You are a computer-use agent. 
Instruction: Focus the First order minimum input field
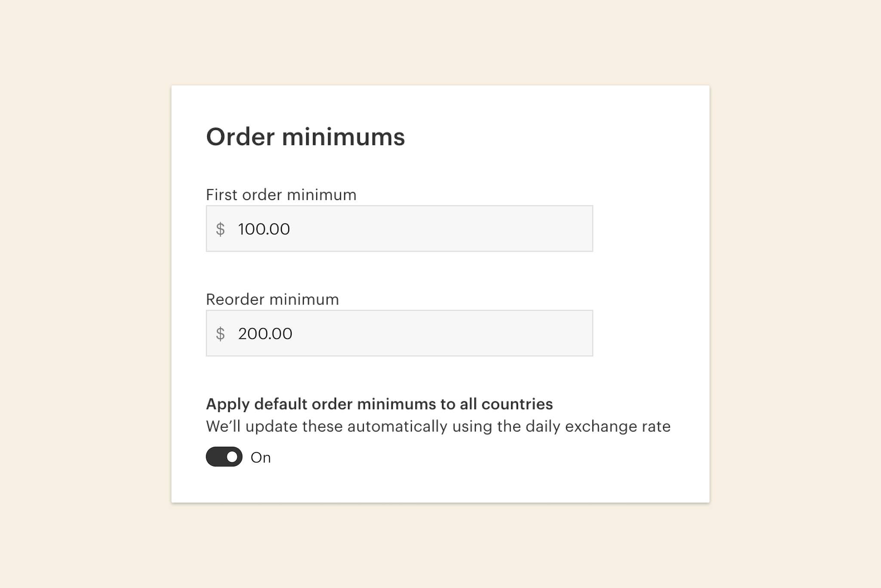[x=399, y=229]
